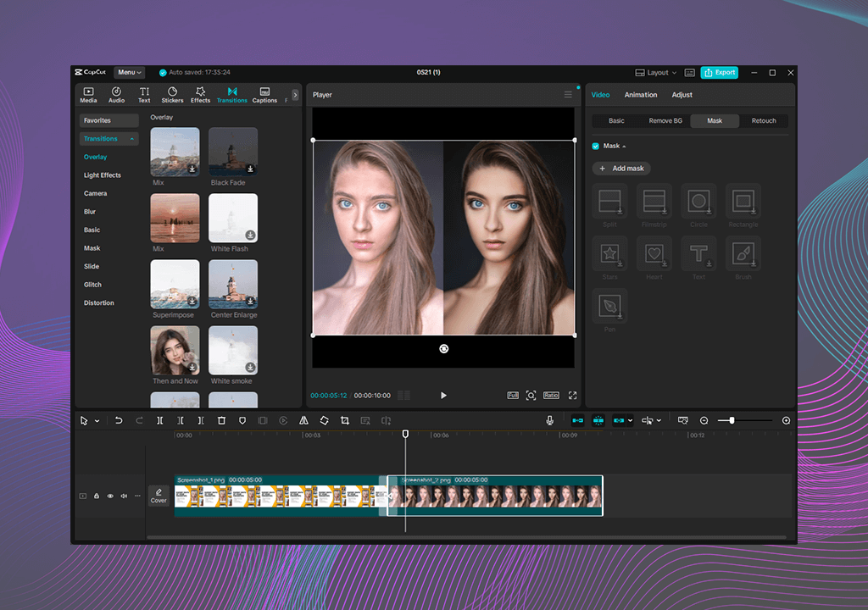Click the Add mask button
This screenshot has width=868, height=610.
coord(621,169)
